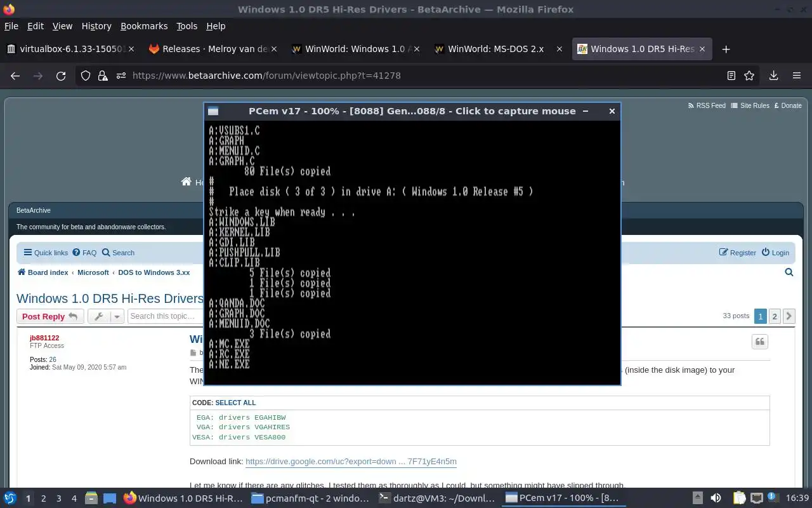Click the Windows 1.0 DR5 Hi-Res Drivers heading
Viewport: 812px width, 508px height.
[x=110, y=298]
